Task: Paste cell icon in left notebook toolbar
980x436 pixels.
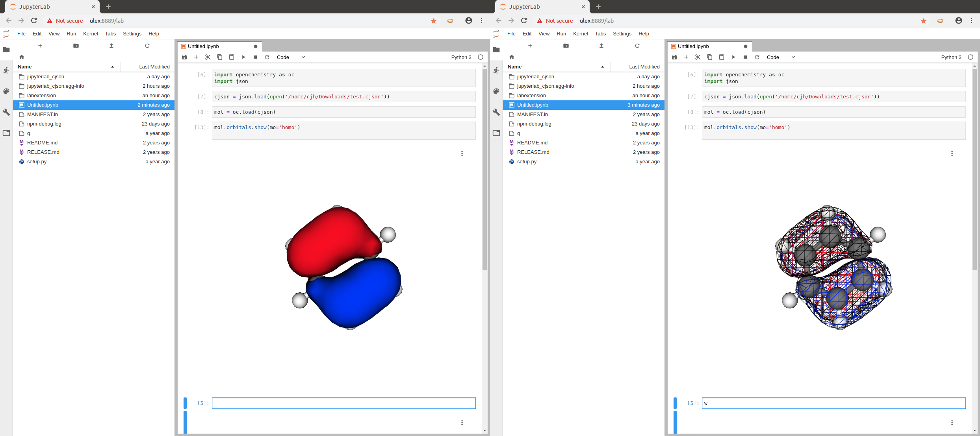Action: [x=232, y=57]
